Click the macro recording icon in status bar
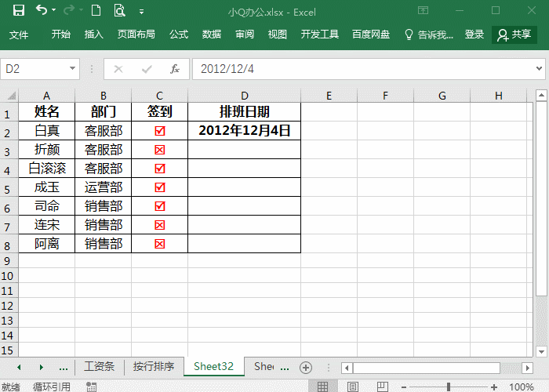The height and width of the screenshot is (392, 549). click(91, 387)
